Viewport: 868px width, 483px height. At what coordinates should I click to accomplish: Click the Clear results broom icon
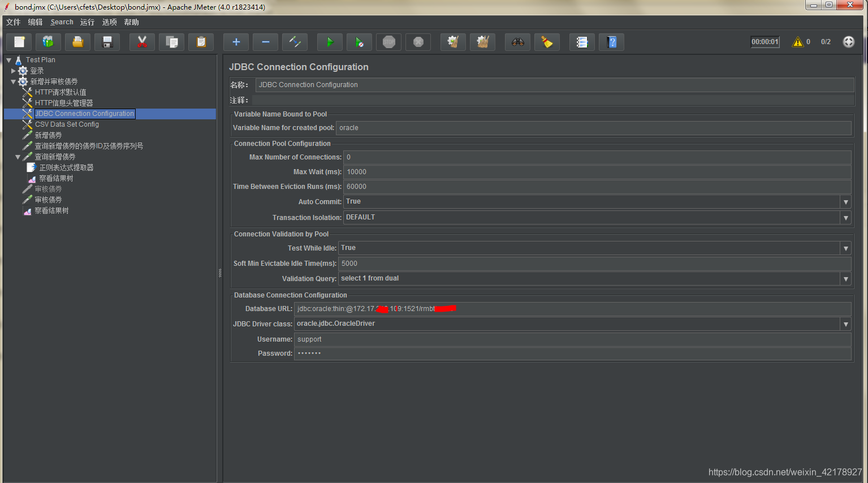tap(454, 42)
